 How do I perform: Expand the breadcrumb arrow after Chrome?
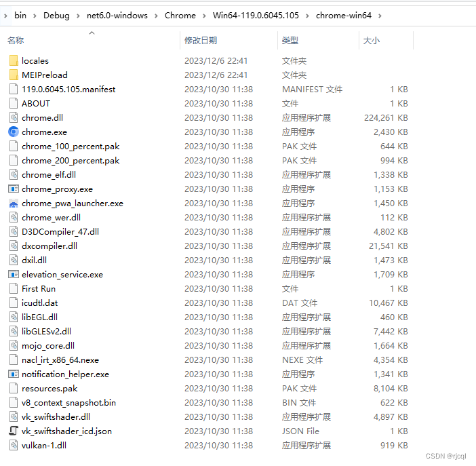204,16
